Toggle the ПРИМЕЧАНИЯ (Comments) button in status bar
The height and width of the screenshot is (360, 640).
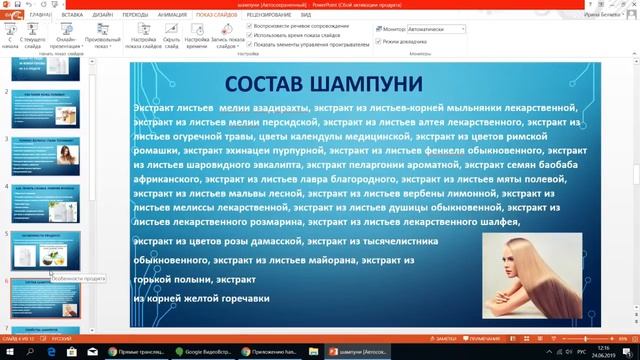tap(482, 339)
